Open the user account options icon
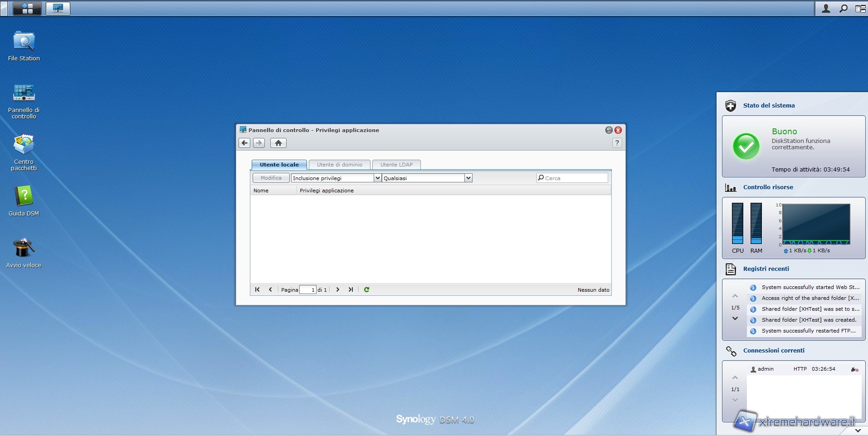Image resolution: width=868 pixels, height=436 pixels. [826, 8]
